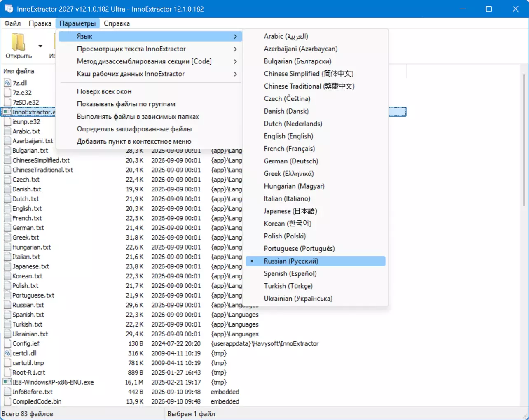
Task: Click the document icon beside Arabic.txt
Action: pos(7,131)
